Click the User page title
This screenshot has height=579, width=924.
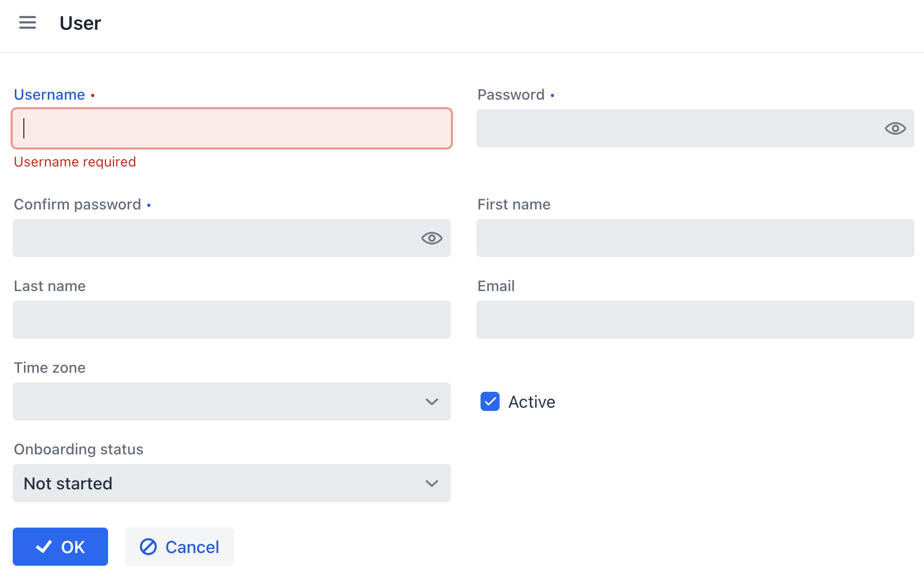coord(80,23)
